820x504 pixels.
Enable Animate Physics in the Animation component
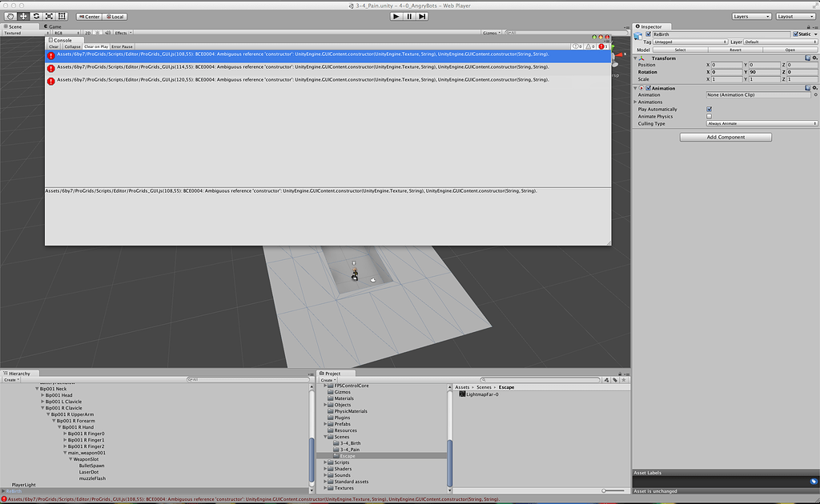(709, 117)
